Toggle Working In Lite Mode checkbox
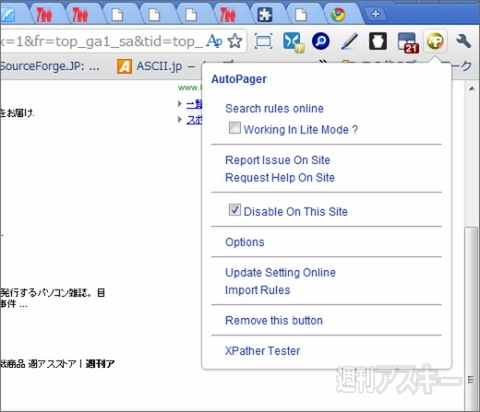Screen dimensions: 480x412 click(x=235, y=128)
